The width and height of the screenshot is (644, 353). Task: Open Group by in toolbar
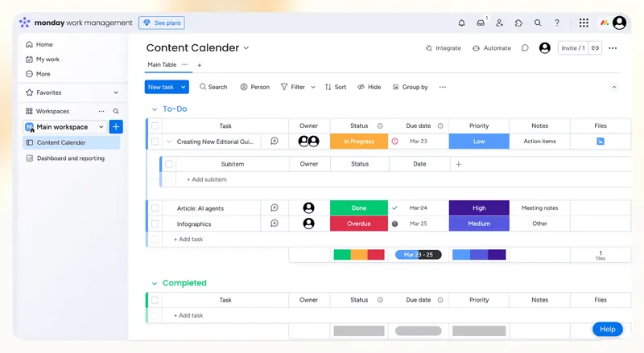click(411, 87)
